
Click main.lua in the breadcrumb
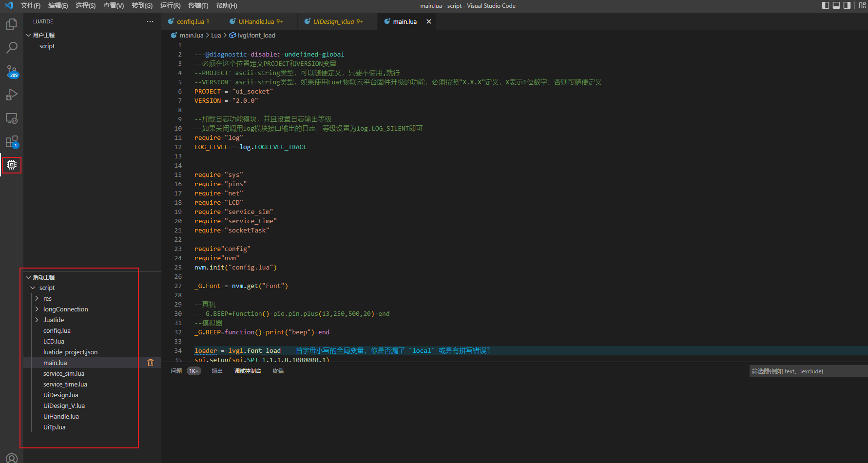[191, 35]
